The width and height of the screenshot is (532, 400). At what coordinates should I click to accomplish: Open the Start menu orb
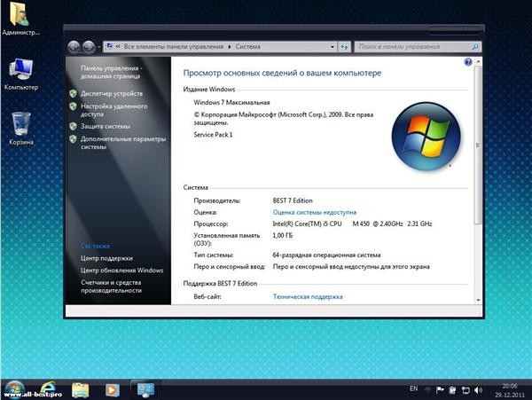[x=14, y=389]
